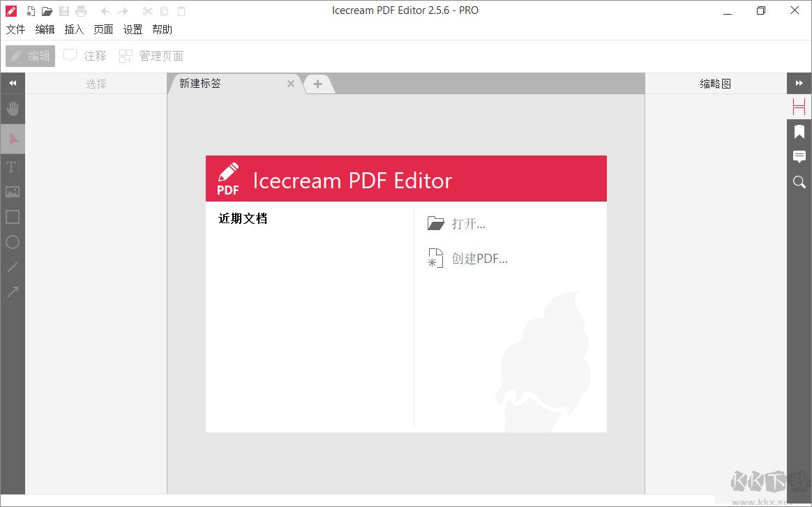Select the Text tool in sidebar

[x=13, y=167]
